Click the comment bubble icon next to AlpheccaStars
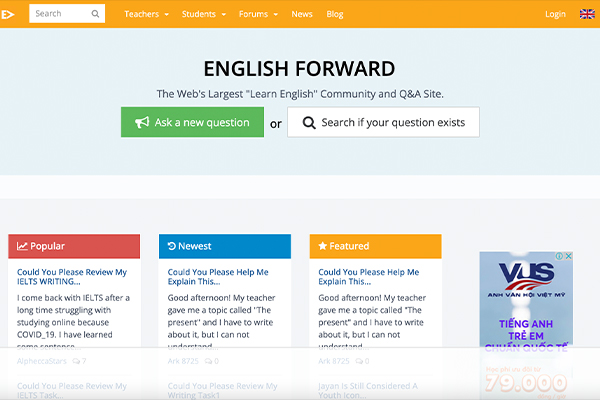600x400 pixels. coord(76,361)
